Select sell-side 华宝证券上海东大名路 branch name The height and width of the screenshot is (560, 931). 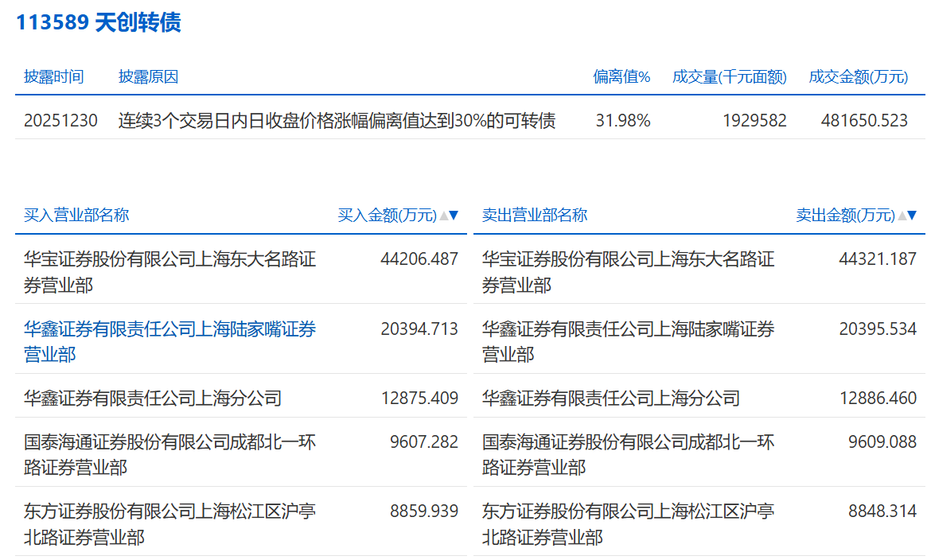click(x=628, y=272)
